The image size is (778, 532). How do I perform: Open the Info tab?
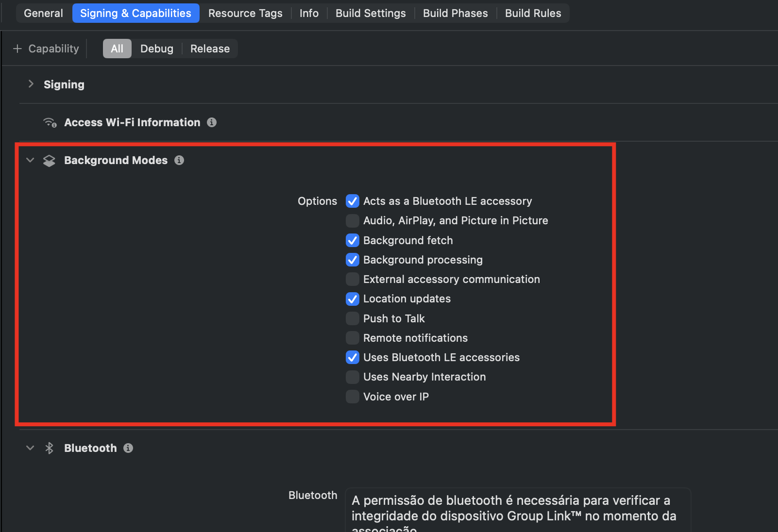(x=309, y=13)
